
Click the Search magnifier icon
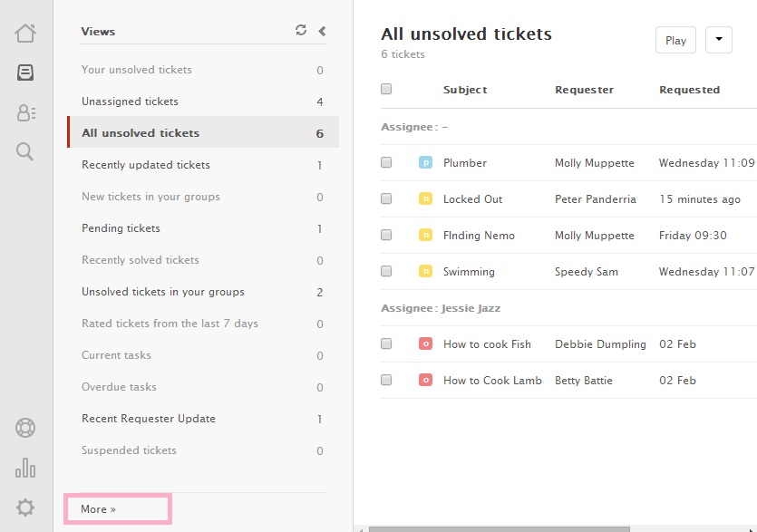[x=25, y=151]
